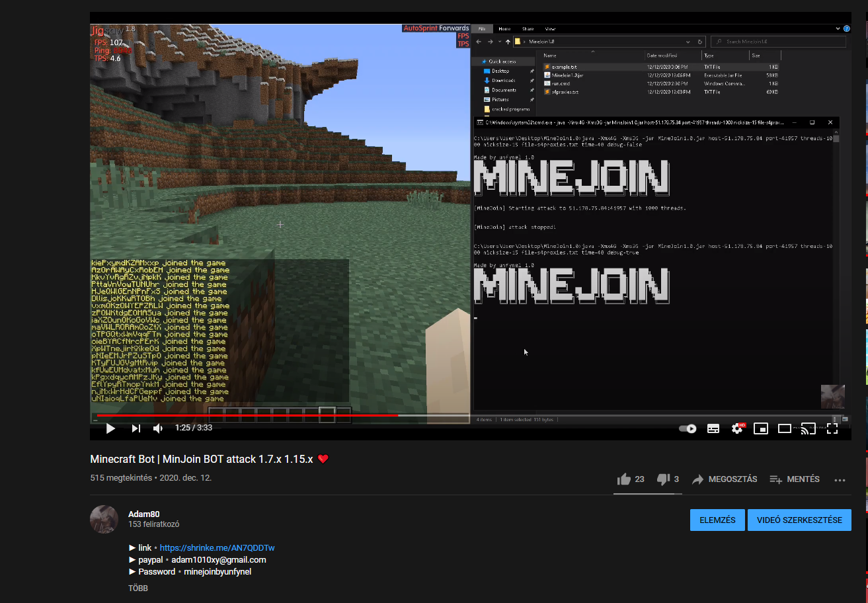Screen dimensions: 868x603
Task: Click the channel watermark thumbnail in the video
Action: coord(832,396)
